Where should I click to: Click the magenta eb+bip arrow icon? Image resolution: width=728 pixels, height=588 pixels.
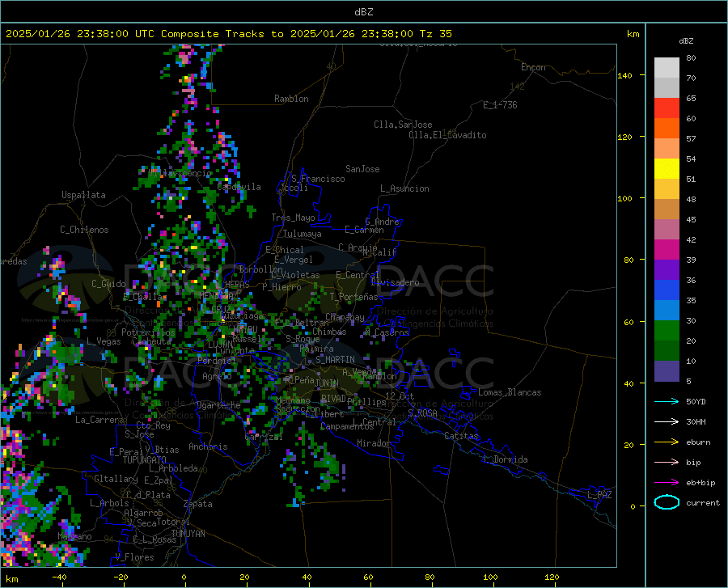click(x=667, y=483)
